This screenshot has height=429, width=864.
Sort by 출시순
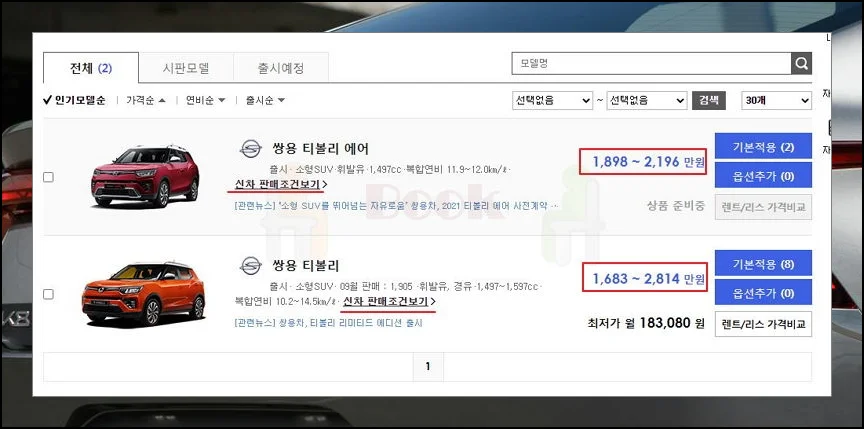tap(265, 100)
